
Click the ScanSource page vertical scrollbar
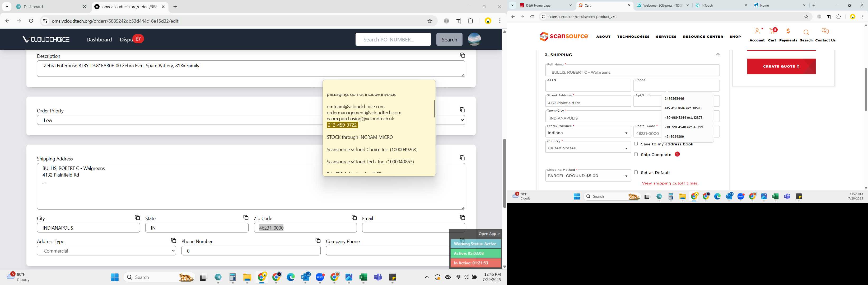[865, 89]
